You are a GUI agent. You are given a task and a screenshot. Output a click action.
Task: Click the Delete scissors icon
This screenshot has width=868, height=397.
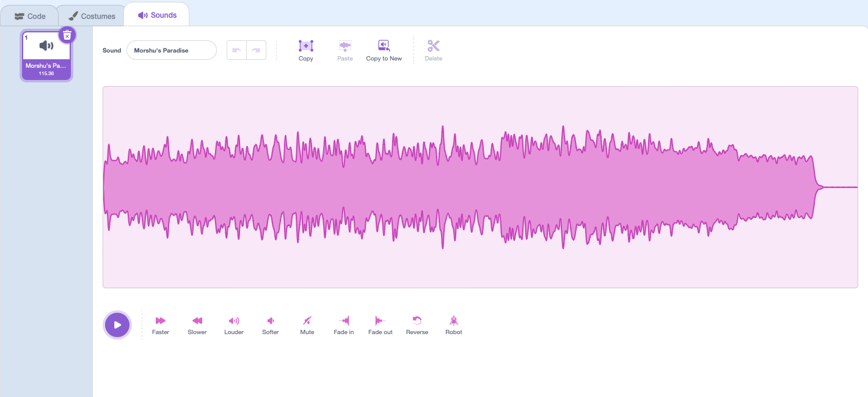pyautogui.click(x=434, y=46)
